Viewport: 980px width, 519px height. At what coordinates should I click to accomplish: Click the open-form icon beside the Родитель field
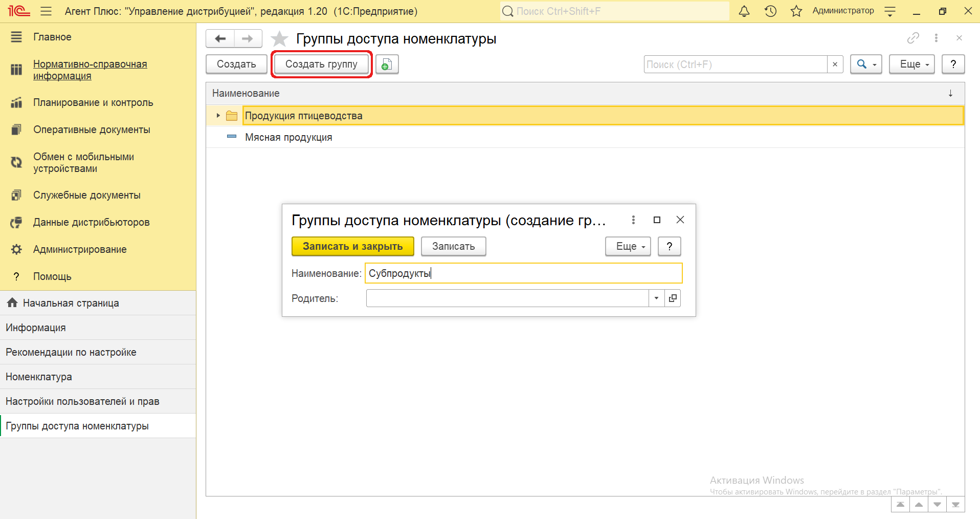(x=673, y=298)
